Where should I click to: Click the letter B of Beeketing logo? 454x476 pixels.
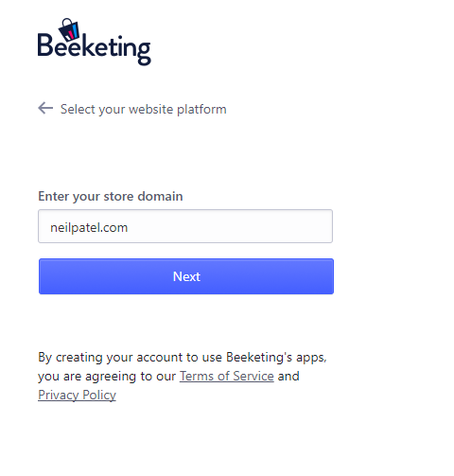[46, 44]
